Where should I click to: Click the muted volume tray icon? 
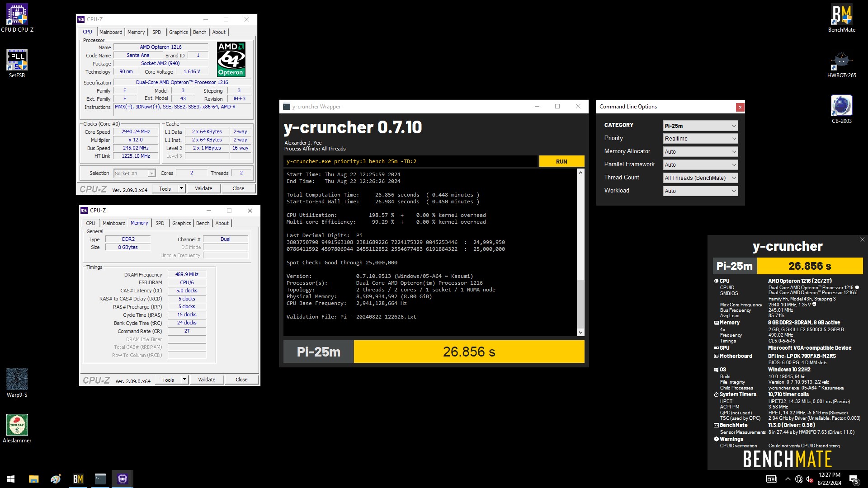[x=810, y=479]
